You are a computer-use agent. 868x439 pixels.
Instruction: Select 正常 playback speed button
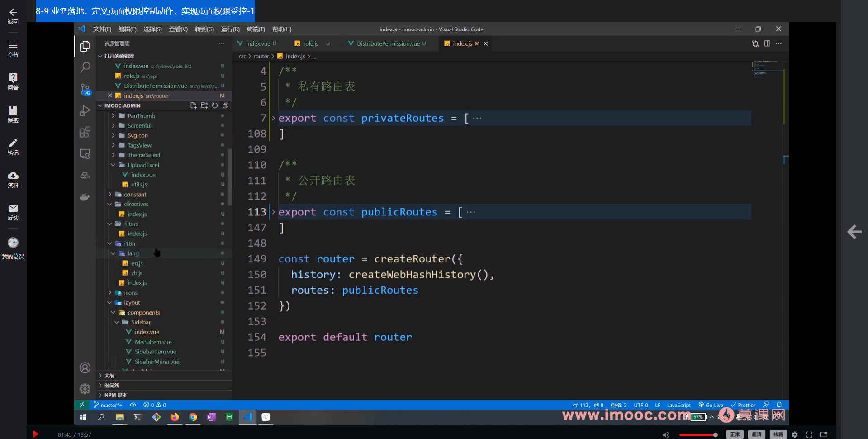[x=735, y=434]
